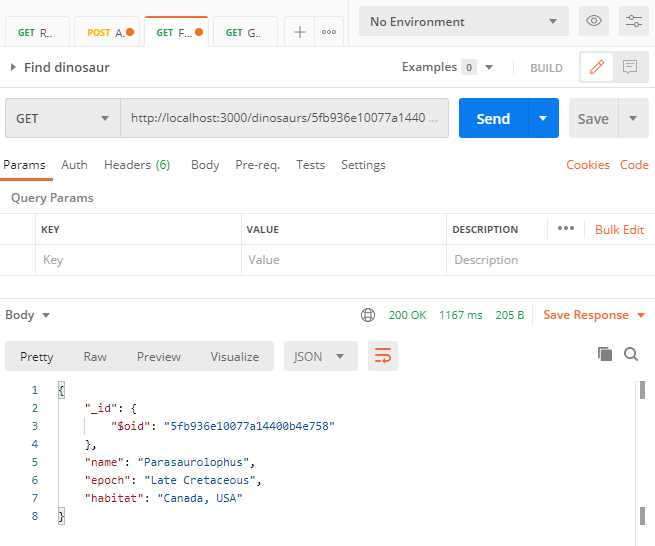Click the Bulk Edit link
Image resolution: width=655 pixels, height=546 pixels.
[x=619, y=229]
